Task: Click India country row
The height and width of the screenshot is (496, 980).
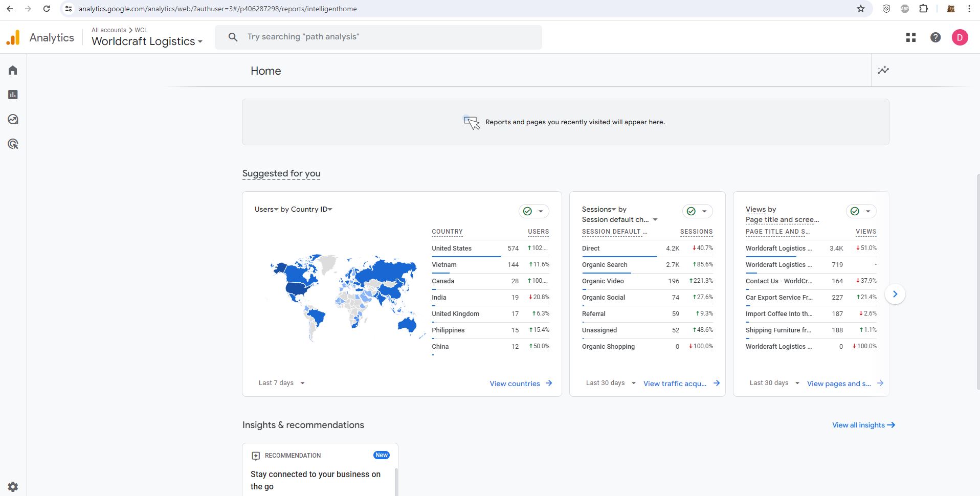Action: 490,298
